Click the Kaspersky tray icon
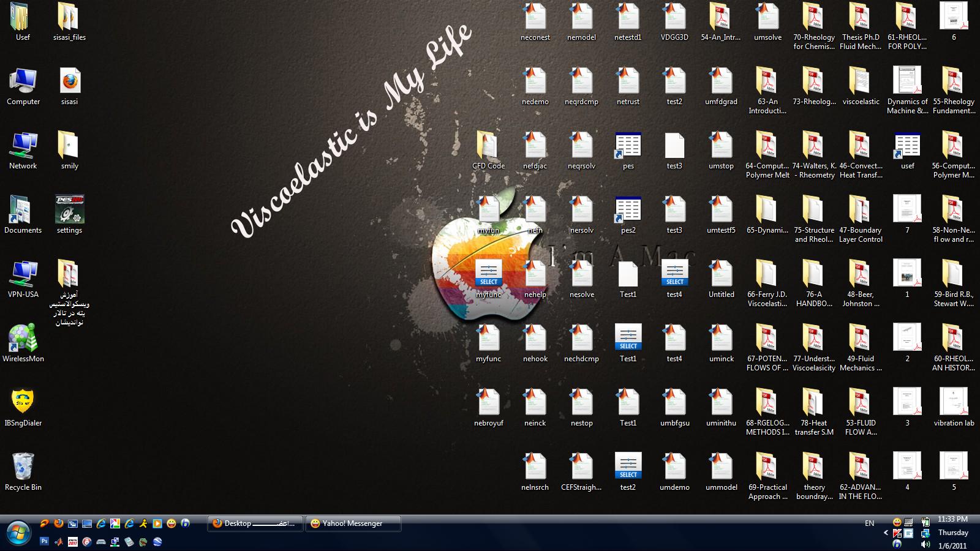 coord(897,533)
